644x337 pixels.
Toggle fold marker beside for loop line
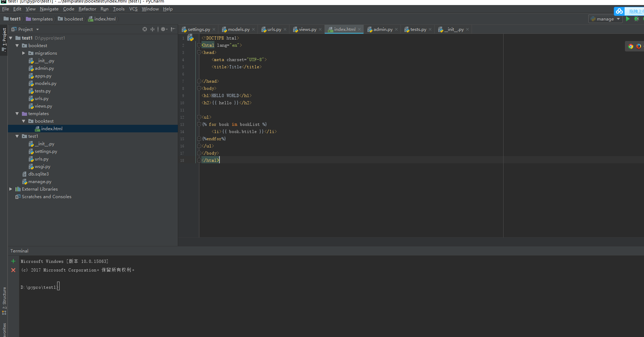[x=199, y=124]
